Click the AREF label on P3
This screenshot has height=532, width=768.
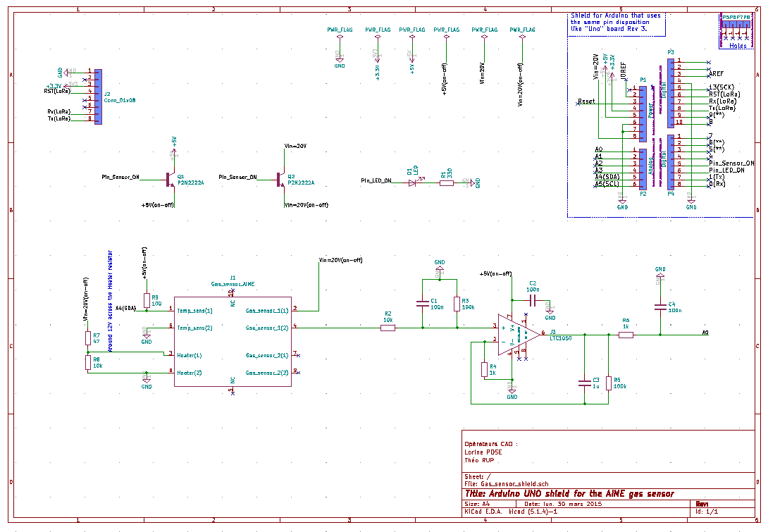click(x=717, y=74)
